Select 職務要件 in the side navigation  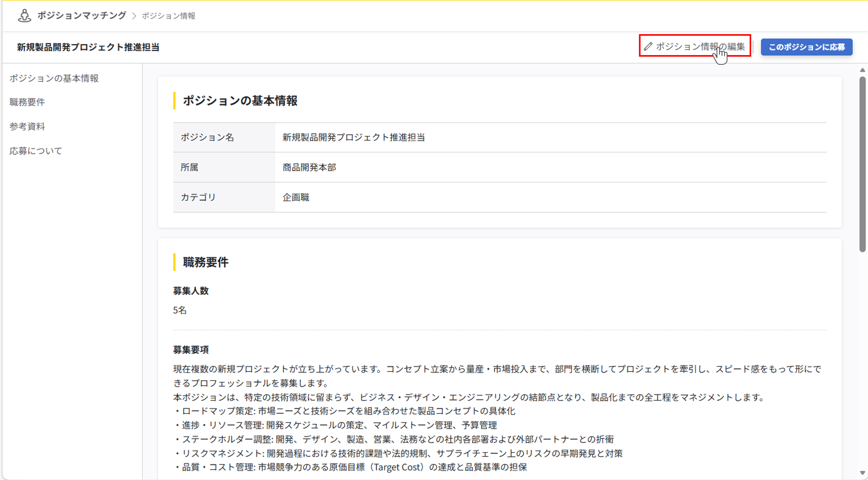27,102
